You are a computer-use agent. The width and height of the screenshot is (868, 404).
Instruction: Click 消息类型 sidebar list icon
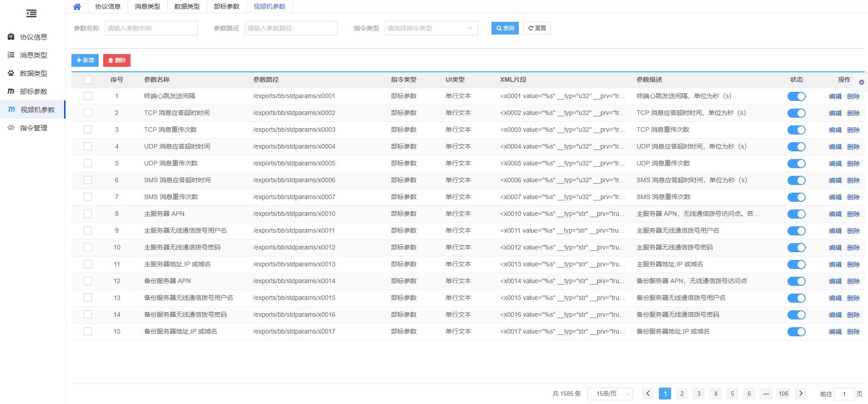pos(11,55)
